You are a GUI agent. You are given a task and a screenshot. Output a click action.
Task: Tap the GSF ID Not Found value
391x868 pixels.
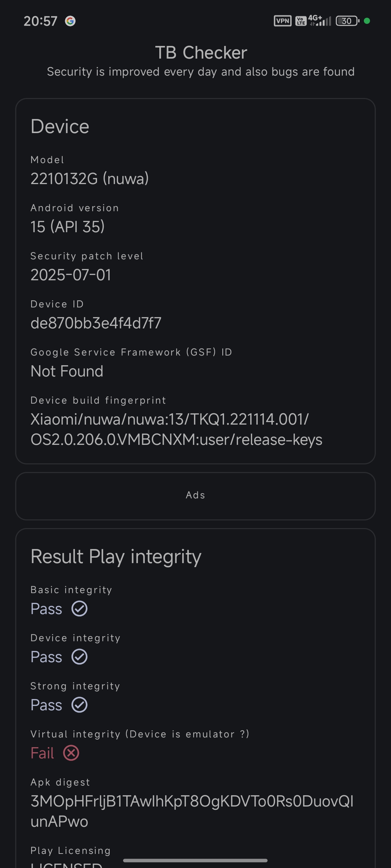point(67,371)
